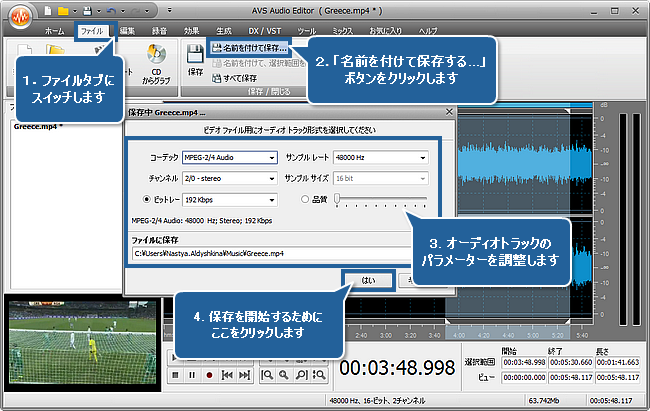Screen dimensions: 650x411
Task: Switch to the 録音 ribbon tab
Action: pos(159,31)
